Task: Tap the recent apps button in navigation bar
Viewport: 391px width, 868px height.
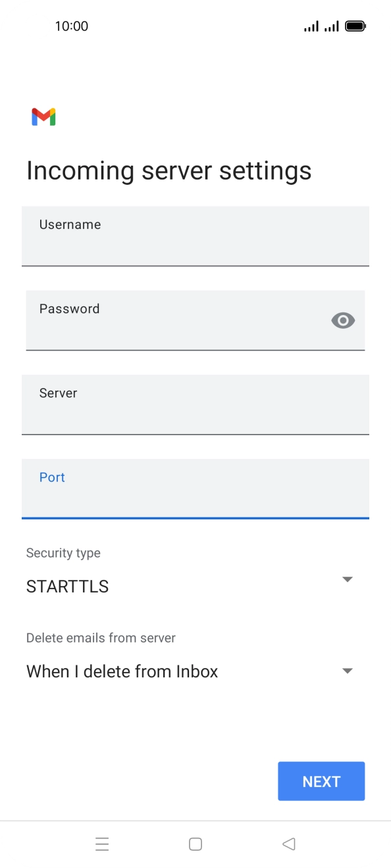Action: pyautogui.click(x=102, y=844)
